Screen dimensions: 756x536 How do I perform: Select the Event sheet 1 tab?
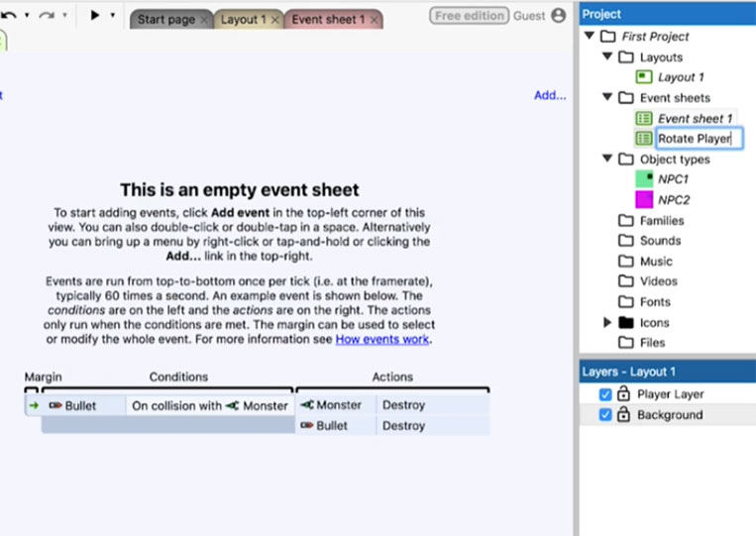(328, 19)
